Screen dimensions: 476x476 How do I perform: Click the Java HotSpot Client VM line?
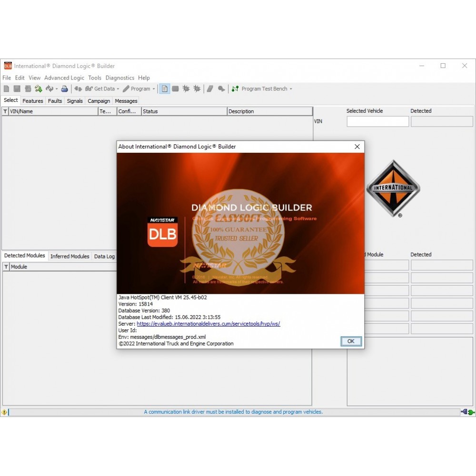[x=162, y=297]
